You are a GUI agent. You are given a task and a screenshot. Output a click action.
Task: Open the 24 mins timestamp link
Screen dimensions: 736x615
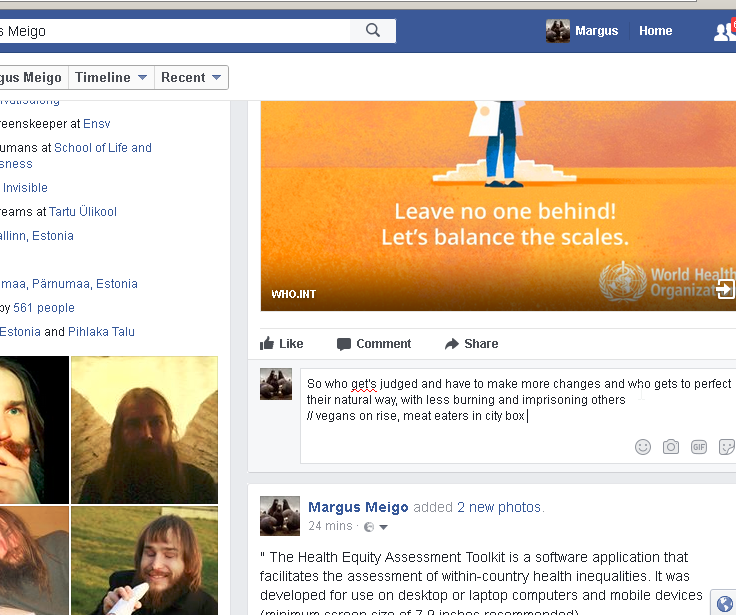coord(330,526)
